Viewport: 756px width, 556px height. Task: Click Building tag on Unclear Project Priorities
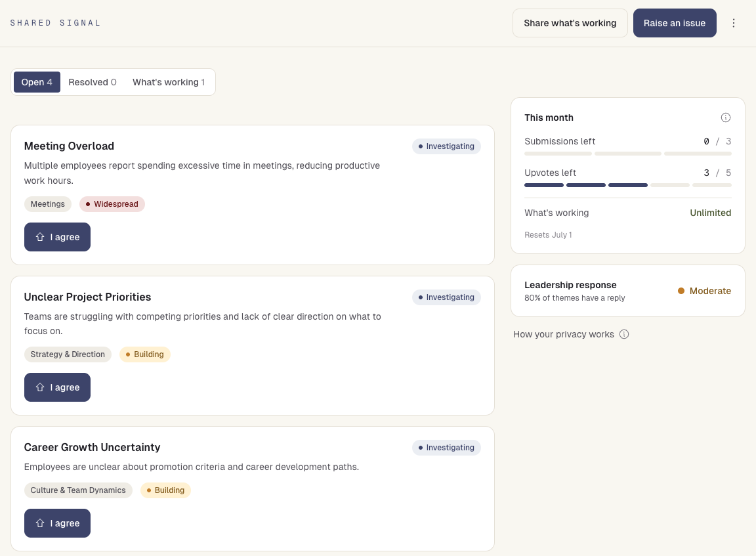click(144, 354)
